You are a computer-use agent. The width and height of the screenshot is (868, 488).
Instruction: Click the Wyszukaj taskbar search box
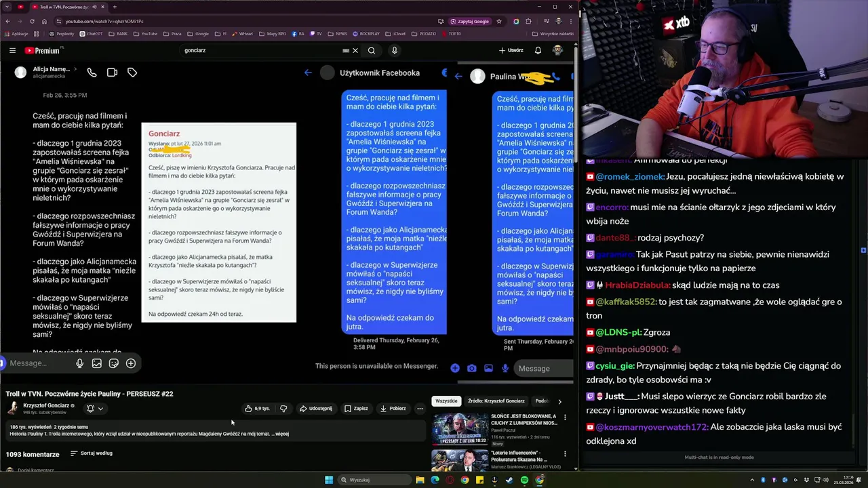[375, 480]
